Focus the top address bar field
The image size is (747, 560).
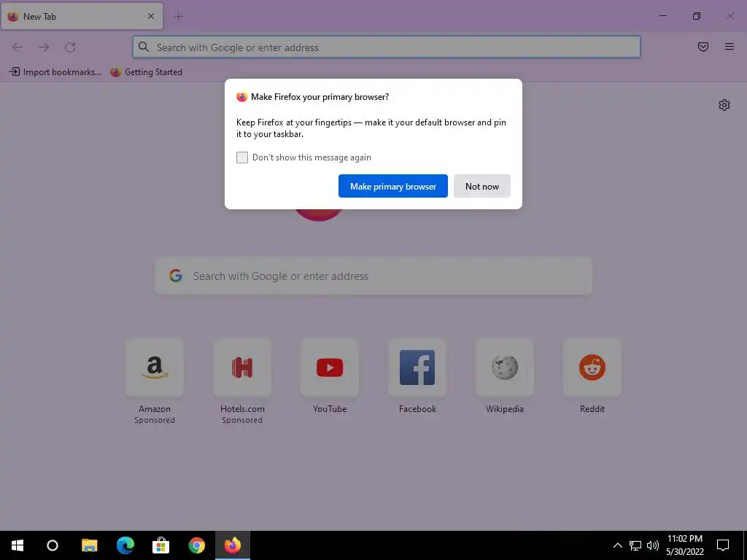click(x=387, y=47)
